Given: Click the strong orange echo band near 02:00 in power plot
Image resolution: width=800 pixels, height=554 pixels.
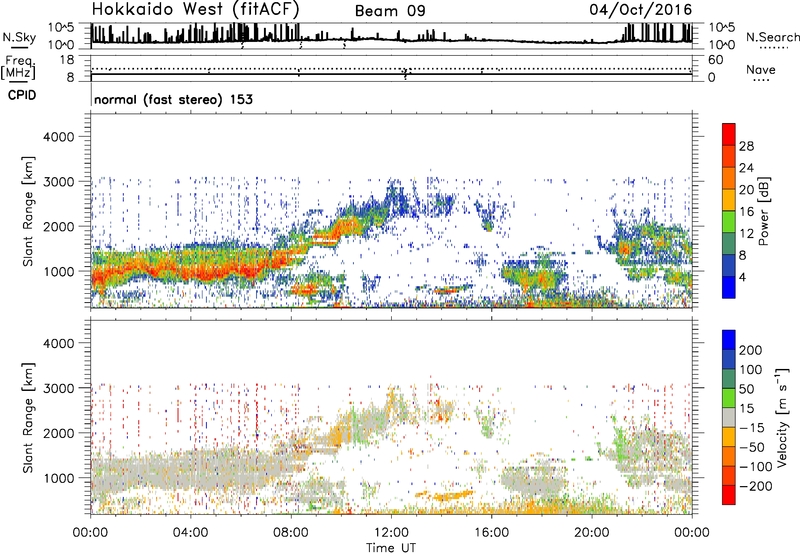Looking at the screenshot, I should [x=141, y=265].
